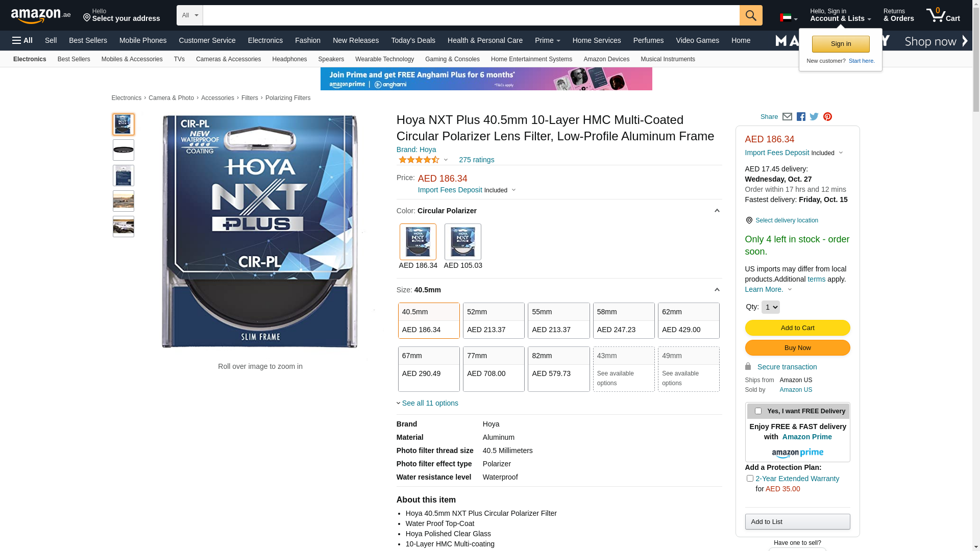This screenshot has width=980, height=551.
Task: Share product via email icon
Action: pos(787,117)
